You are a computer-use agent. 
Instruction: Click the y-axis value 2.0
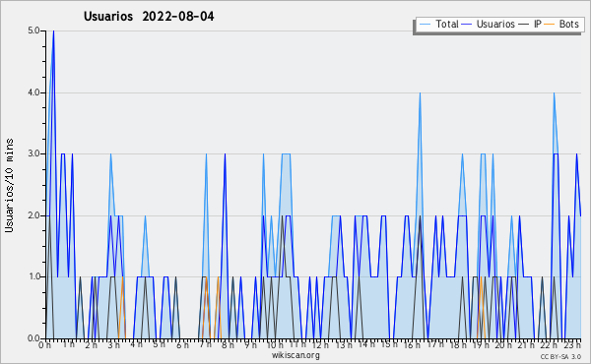(x=33, y=215)
